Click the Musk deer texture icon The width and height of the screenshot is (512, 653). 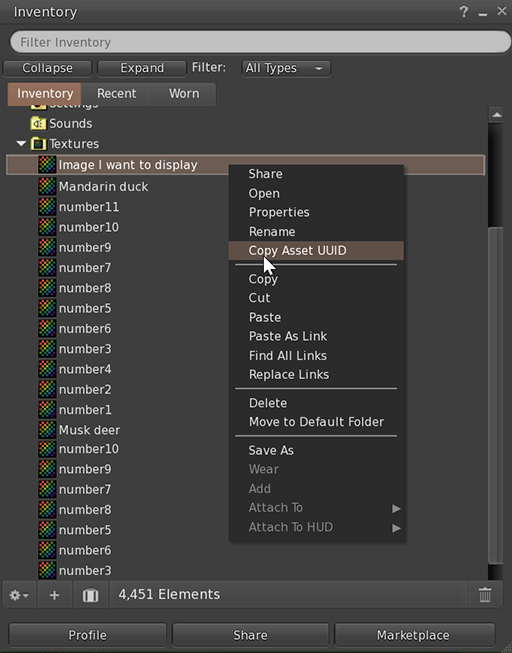pyautogui.click(x=47, y=430)
